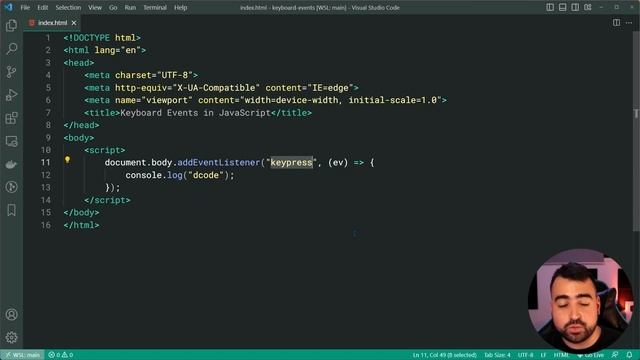
Task: Open the editor More Actions menu
Action: [x=629, y=23]
